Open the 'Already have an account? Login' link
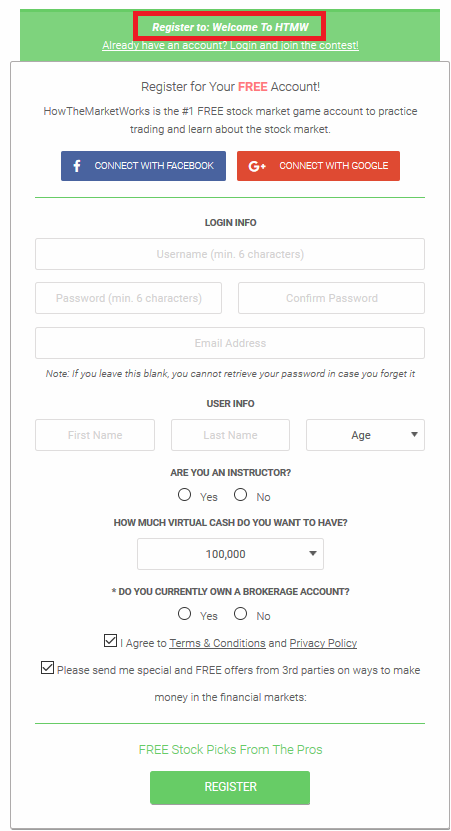This screenshot has width=451, height=831. coord(230,46)
